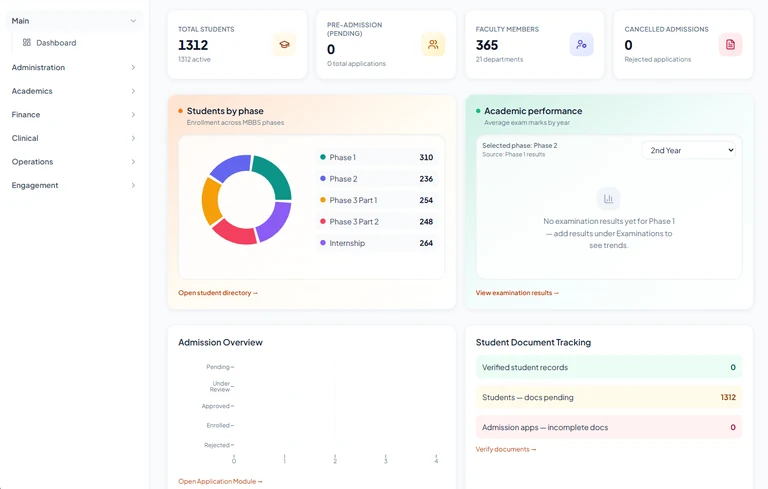The width and height of the screenshot is (768, 489).
Task: Click the teal Phase 1 donut segment
Action: 274,176
